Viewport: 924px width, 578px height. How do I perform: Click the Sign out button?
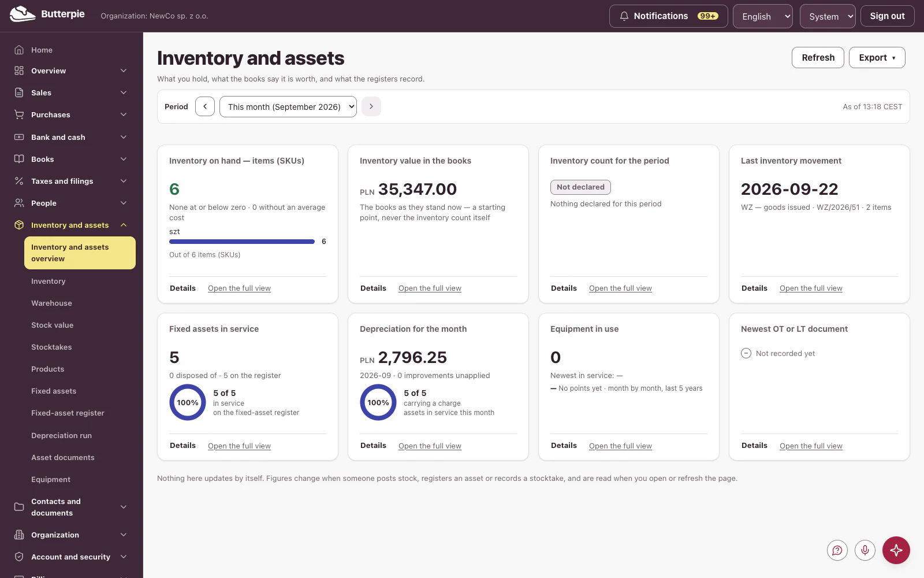887,16
